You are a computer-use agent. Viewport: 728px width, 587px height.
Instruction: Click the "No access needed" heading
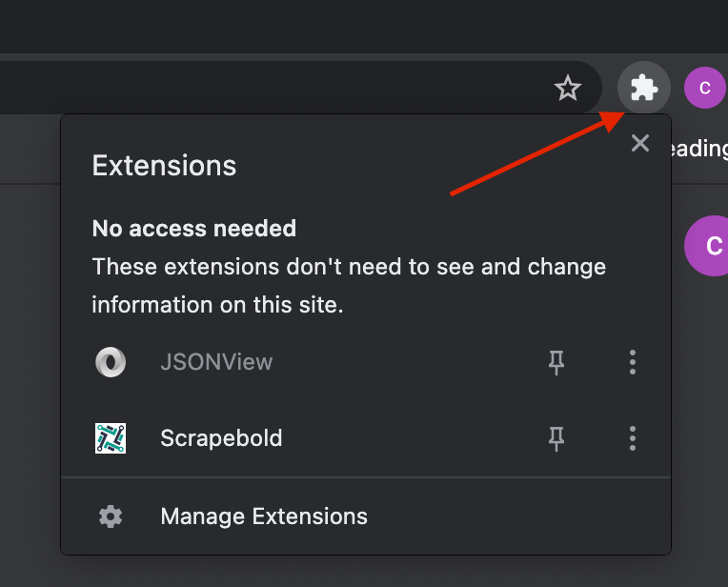[194, 229]
